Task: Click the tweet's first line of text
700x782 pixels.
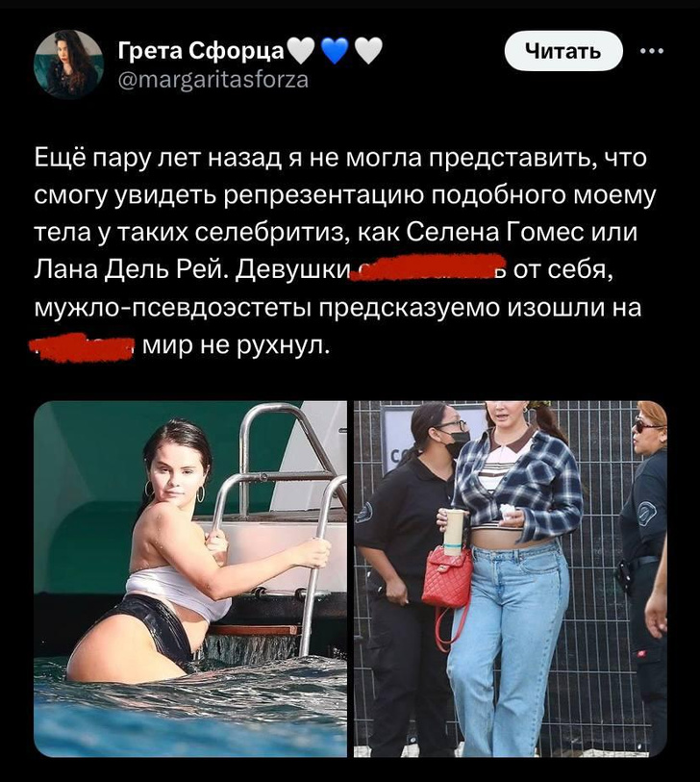Action: (341, 159)
